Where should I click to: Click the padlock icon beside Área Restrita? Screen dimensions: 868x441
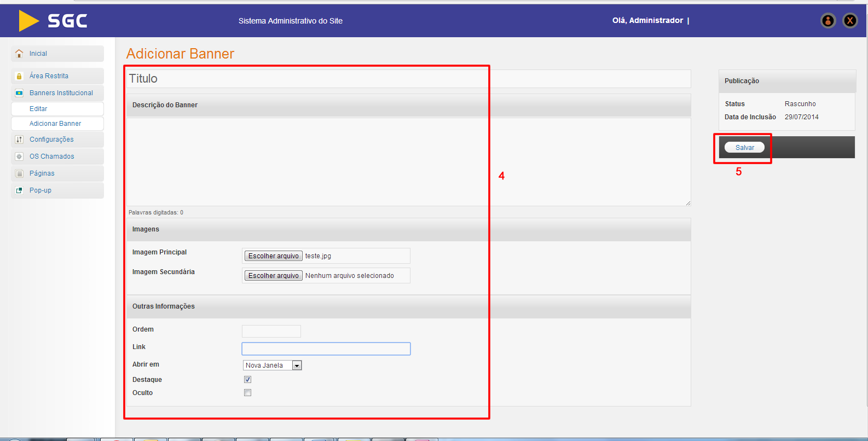tap(19, 76)
